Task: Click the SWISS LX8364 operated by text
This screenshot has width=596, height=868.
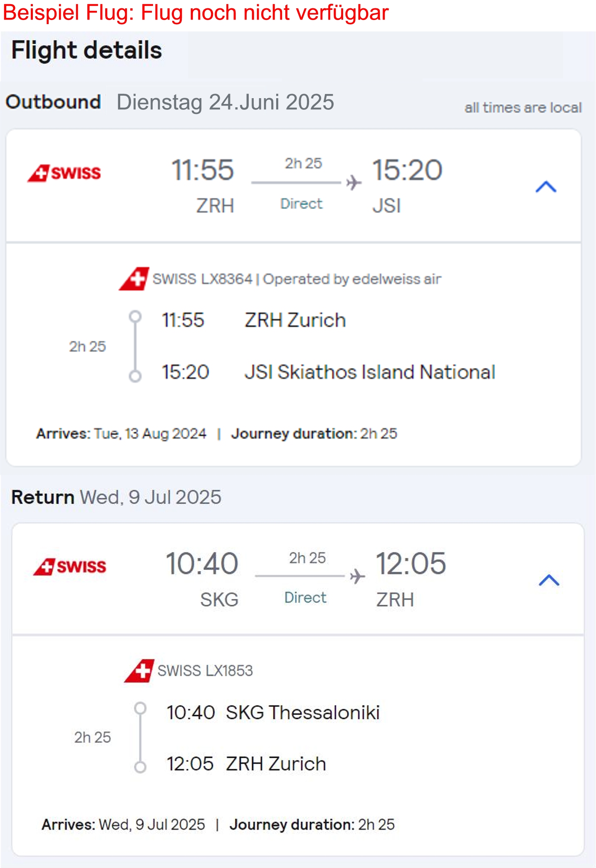Action: pyautogui.click(x=297, y=279)
